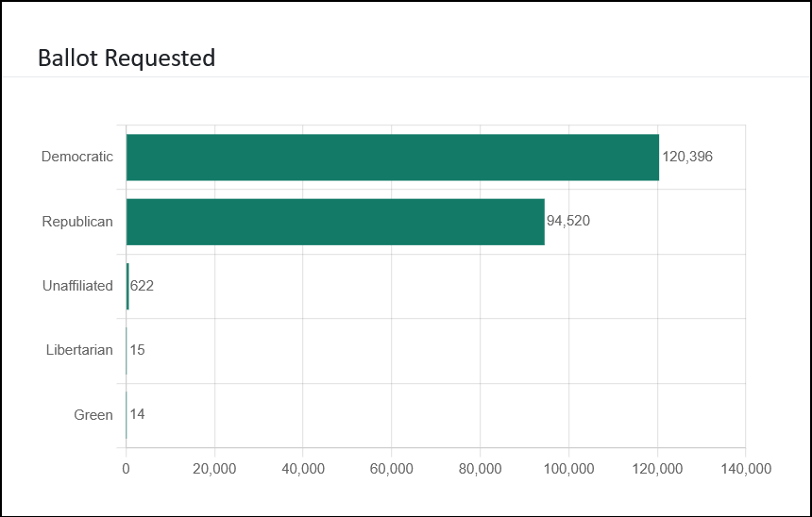Click the 20,000 x-axis tick label
This screenshot has height=517, width=812.
pos(214,468)
